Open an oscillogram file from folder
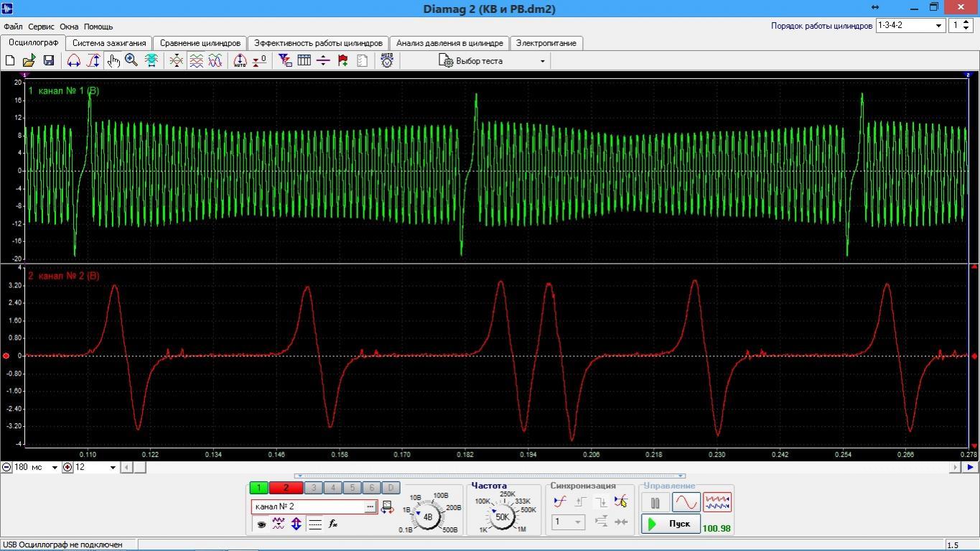The height and width of the screenshot is (551, 980). [x=29, y=61]
